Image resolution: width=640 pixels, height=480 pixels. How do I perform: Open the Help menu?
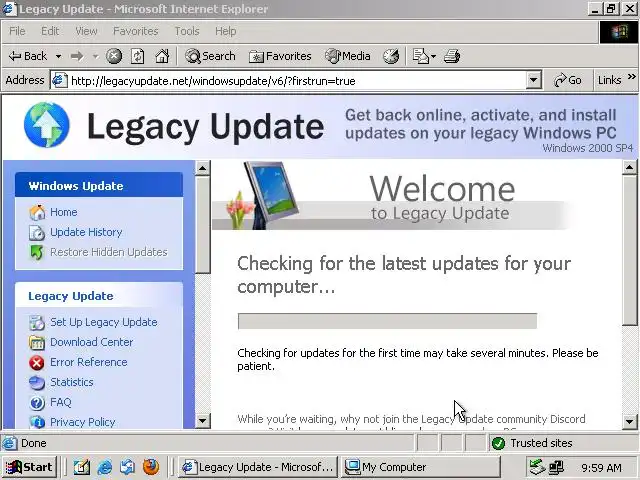pos(225,31)
